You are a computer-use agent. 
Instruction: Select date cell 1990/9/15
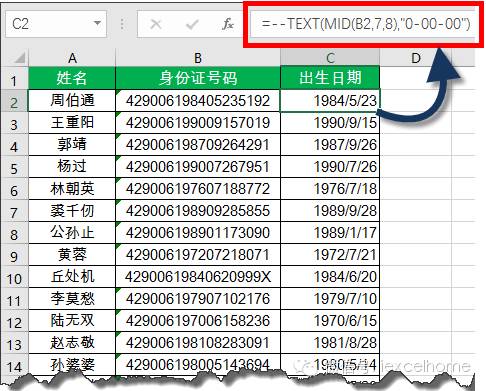coord(330,123)
